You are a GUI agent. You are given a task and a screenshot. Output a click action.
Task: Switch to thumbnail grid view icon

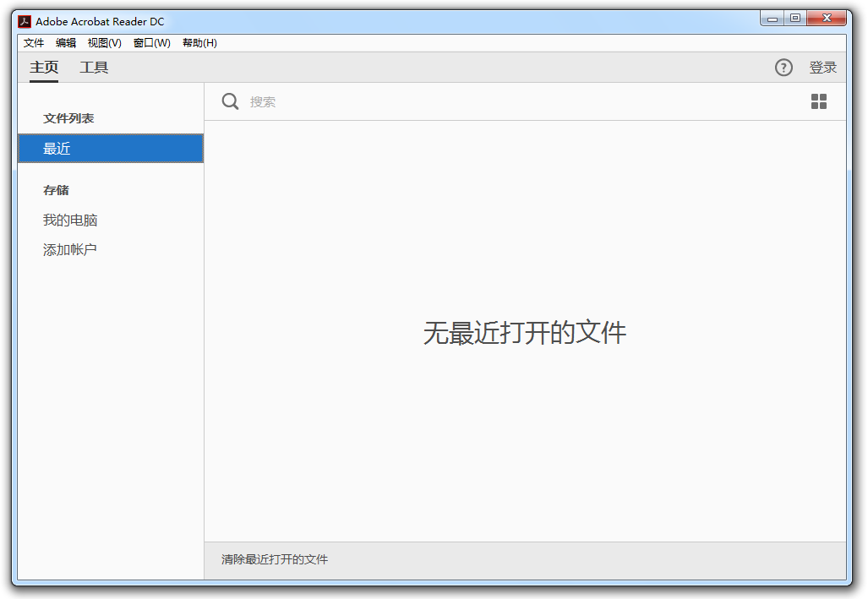coord(818,101)
